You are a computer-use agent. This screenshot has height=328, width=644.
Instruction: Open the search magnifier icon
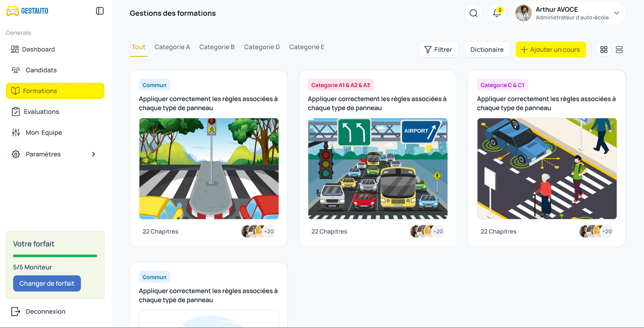click(473, 13)
